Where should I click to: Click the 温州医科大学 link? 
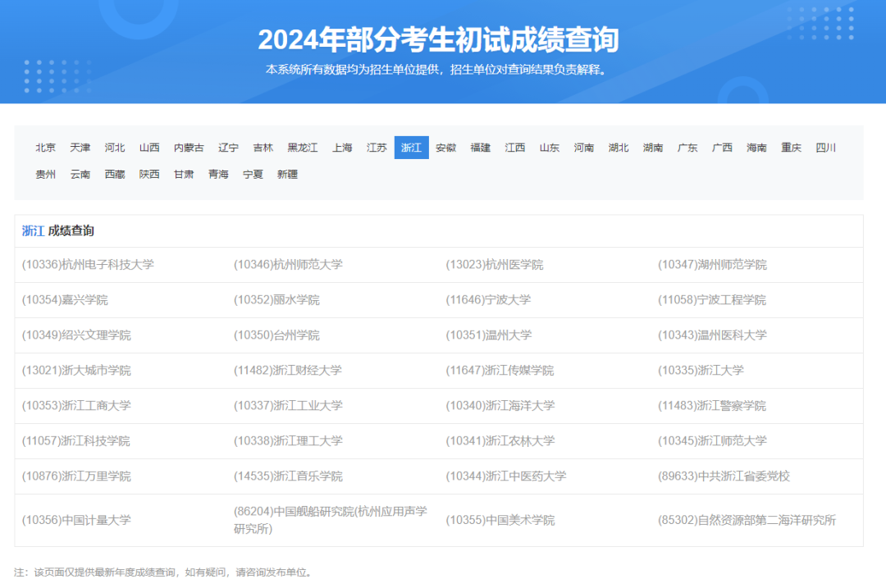(x=713, y=335)
